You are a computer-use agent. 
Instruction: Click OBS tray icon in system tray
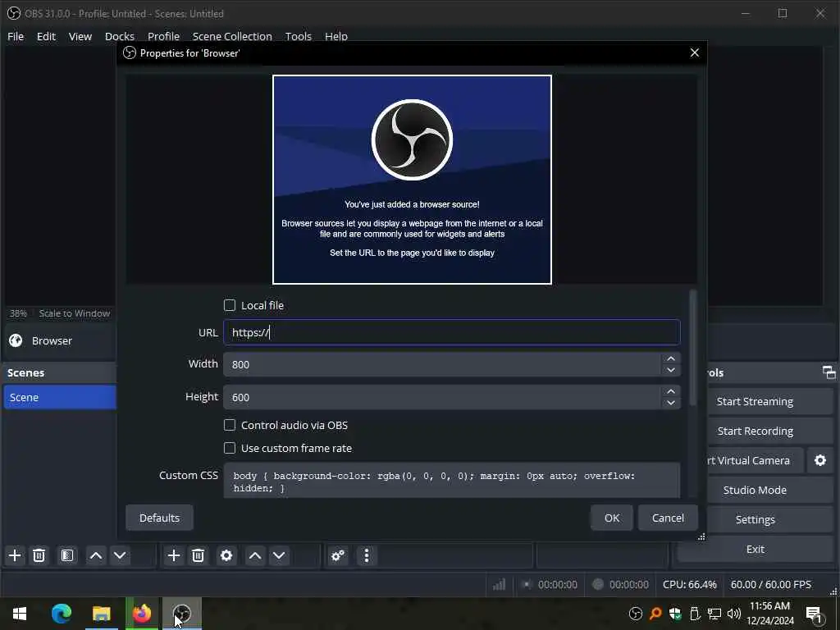pos(636,614)
